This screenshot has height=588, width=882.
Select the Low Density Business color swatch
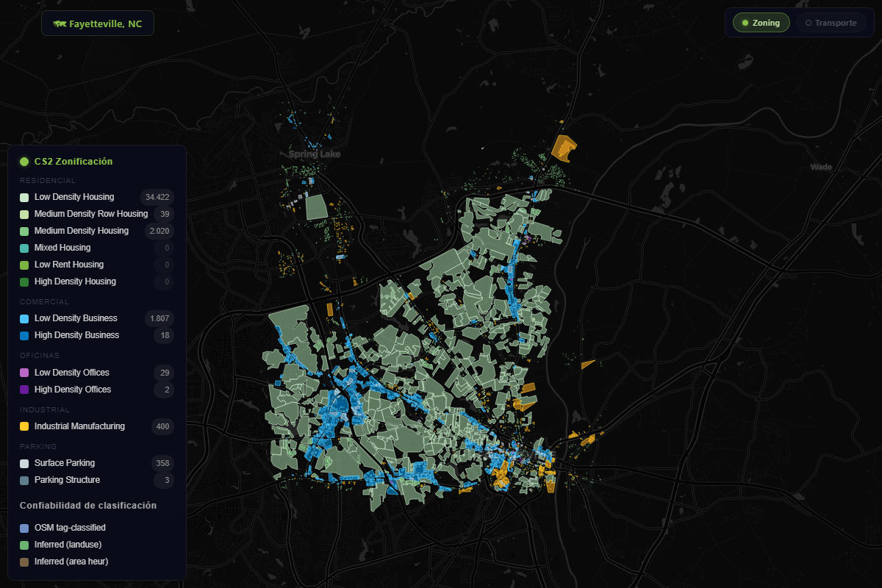point(24,318)
